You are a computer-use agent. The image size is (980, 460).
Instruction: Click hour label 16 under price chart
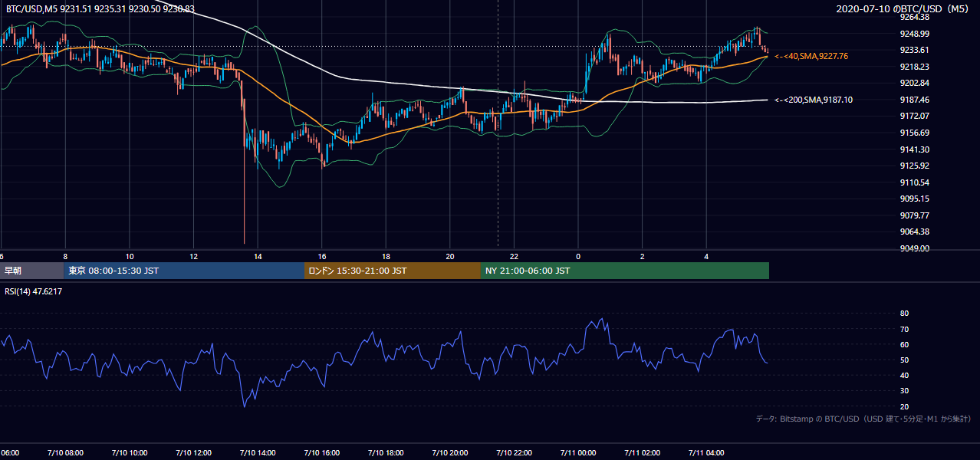pos(322,256)
